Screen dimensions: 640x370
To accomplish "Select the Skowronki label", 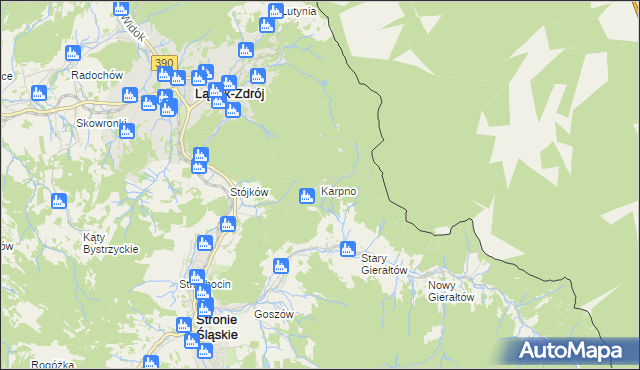I will (101, 123).
